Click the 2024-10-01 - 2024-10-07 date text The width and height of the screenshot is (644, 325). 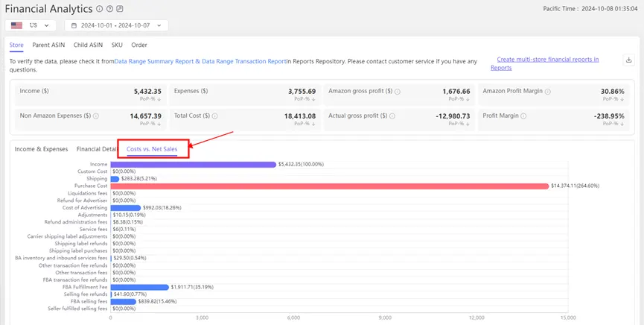coord(115,25)
